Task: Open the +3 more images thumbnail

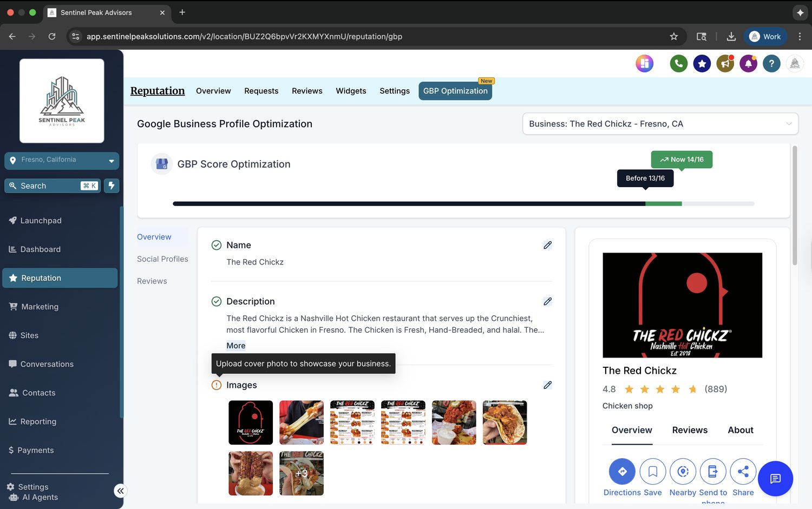Action: [x=302, y=473]
